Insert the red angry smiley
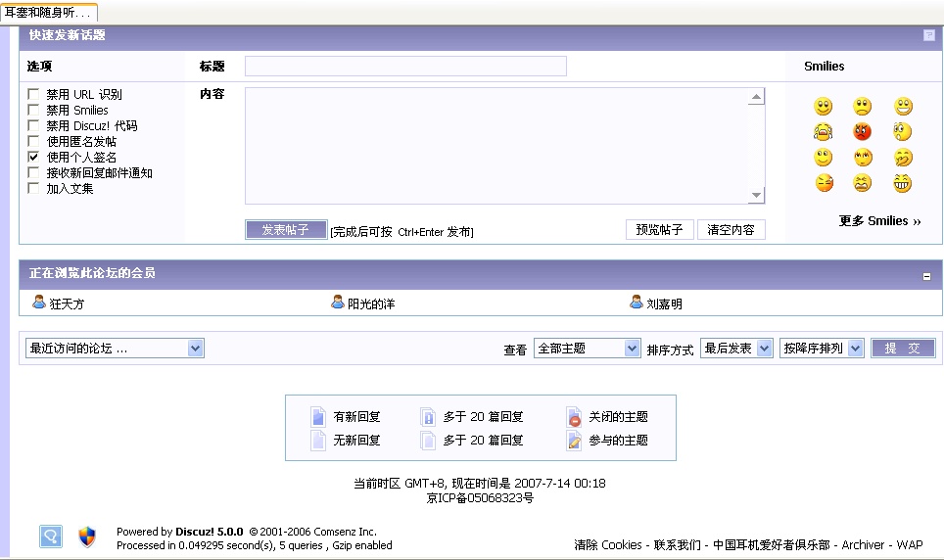The image size is (944, 560). 862,131
